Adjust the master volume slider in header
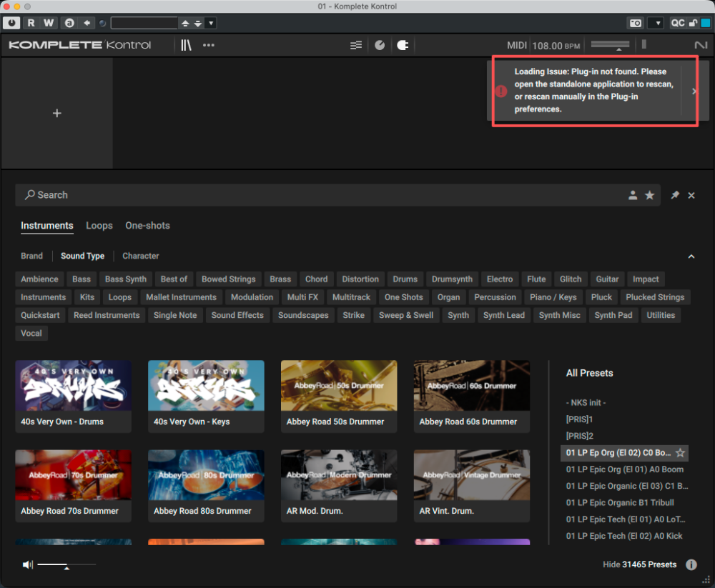 pos(610,45)
